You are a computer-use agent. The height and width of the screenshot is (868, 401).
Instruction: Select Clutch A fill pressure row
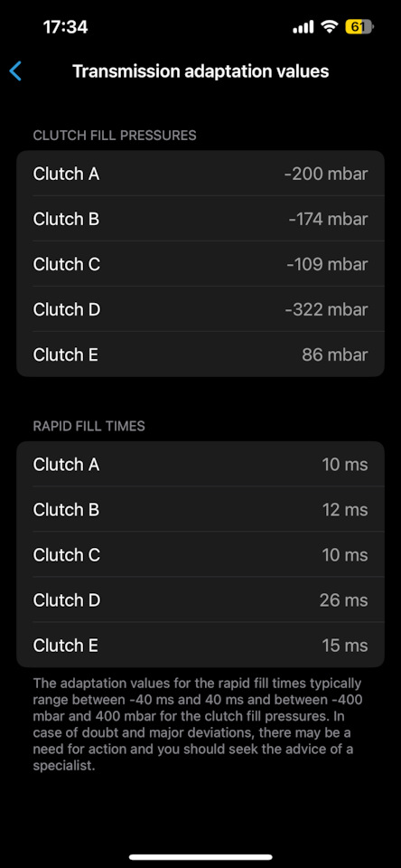click(200, 174)
